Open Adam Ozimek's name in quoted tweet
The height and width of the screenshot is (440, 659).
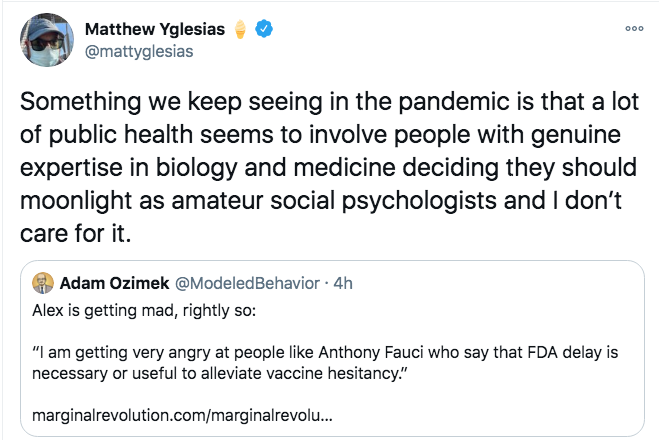(114, 283)
